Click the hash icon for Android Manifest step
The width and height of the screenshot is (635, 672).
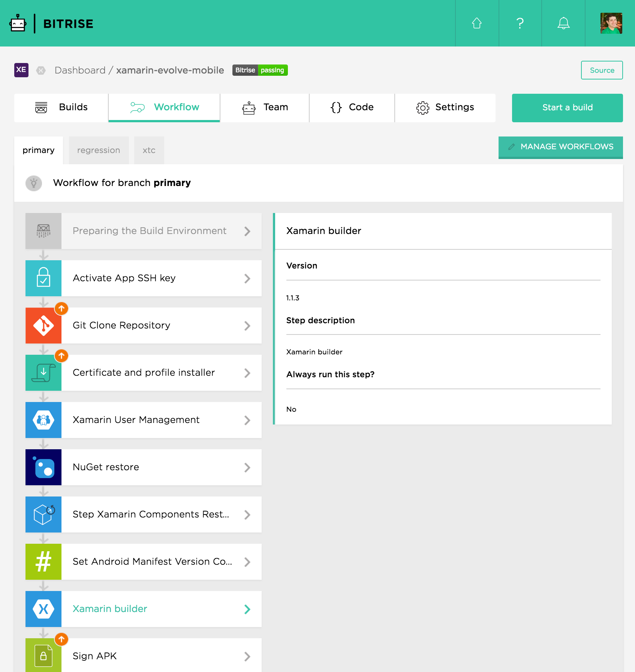click(x=43, y=562)
